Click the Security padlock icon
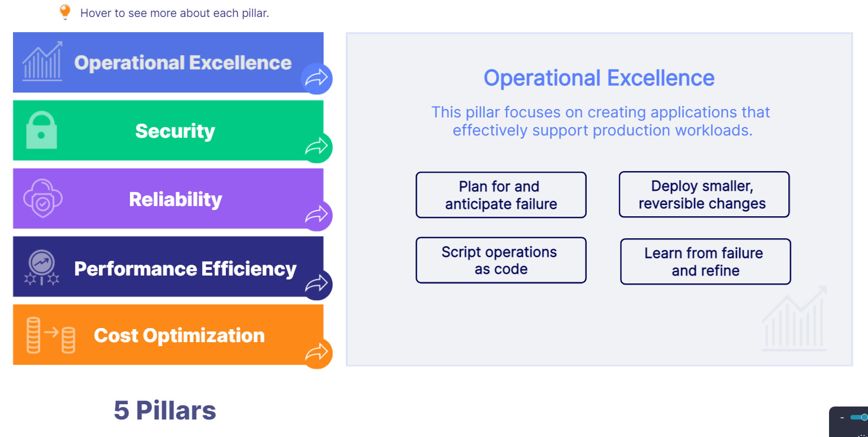 pos(42,130)
